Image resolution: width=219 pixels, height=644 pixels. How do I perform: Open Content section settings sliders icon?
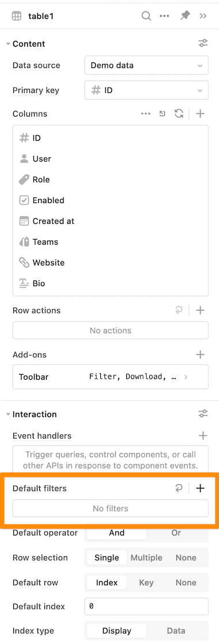point(203,43)
